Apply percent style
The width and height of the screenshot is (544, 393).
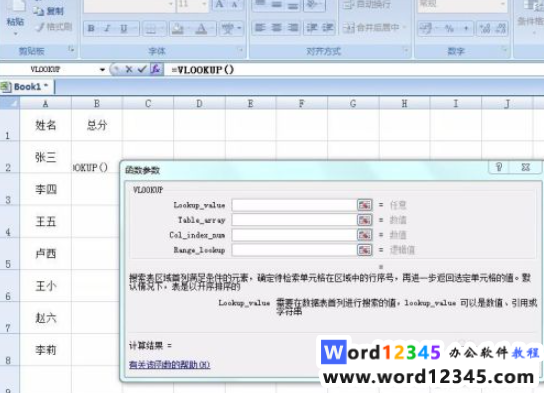(450, 28)
